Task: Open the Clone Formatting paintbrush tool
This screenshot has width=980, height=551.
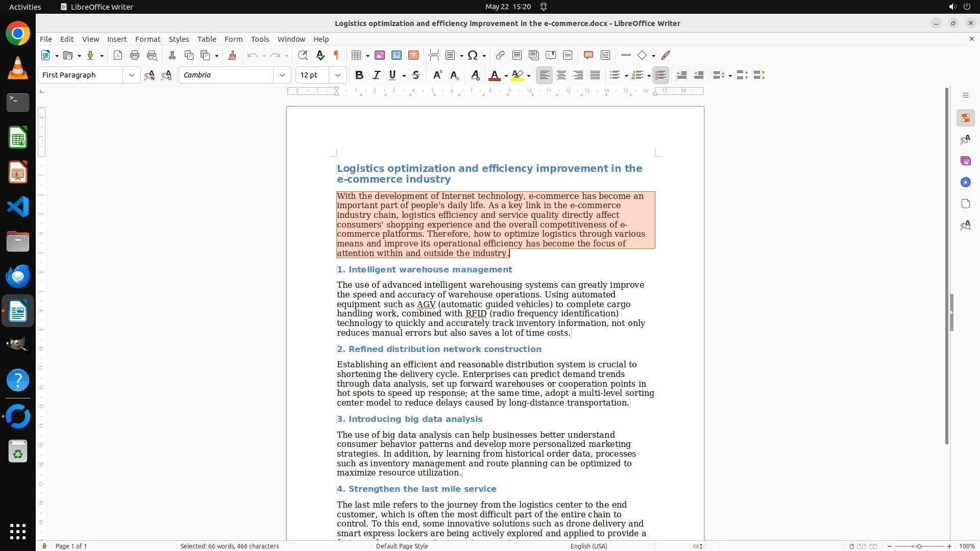Action: [x=232, y=55]
